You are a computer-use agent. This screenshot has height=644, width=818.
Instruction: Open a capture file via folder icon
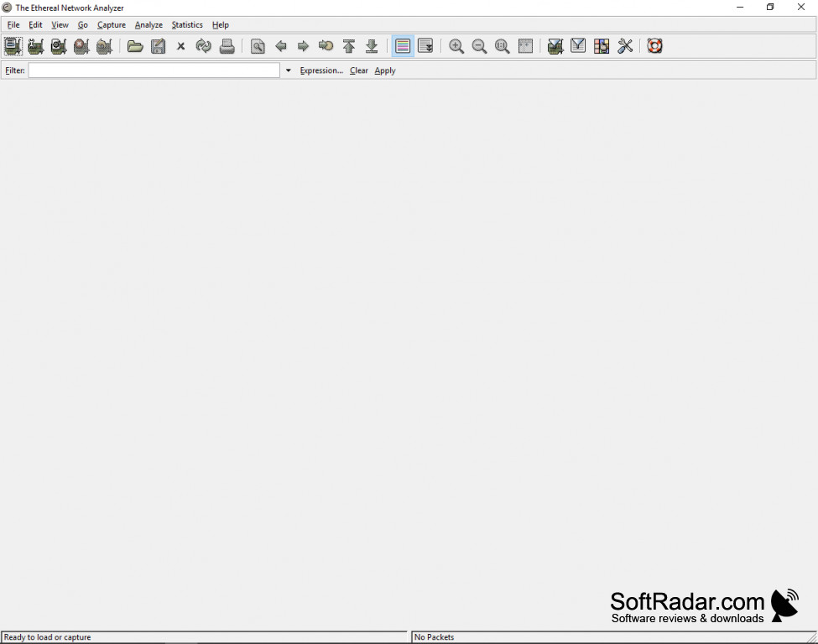pos(135,46)
